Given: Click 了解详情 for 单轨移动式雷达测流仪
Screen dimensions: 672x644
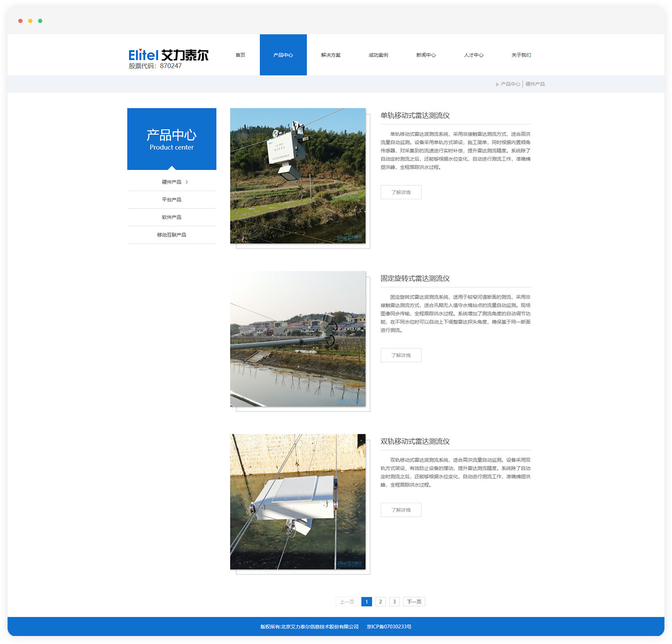Looking at the screenshot, I should click(x=401, y=192).
